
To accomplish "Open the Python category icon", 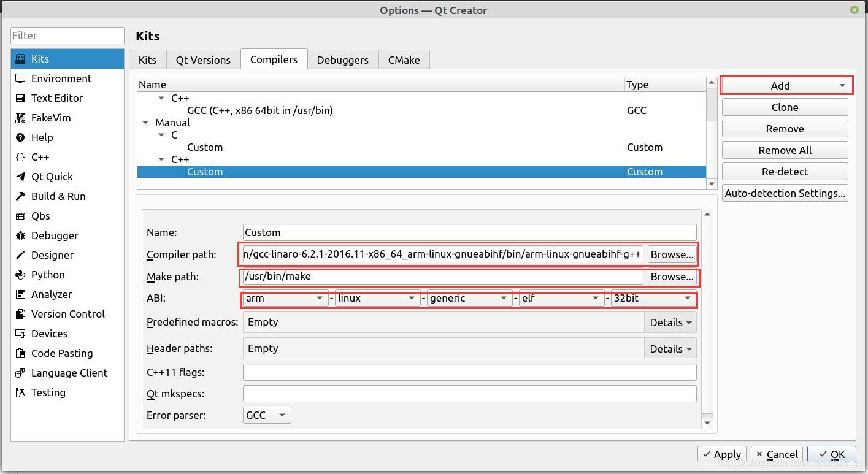I will 20,275.
